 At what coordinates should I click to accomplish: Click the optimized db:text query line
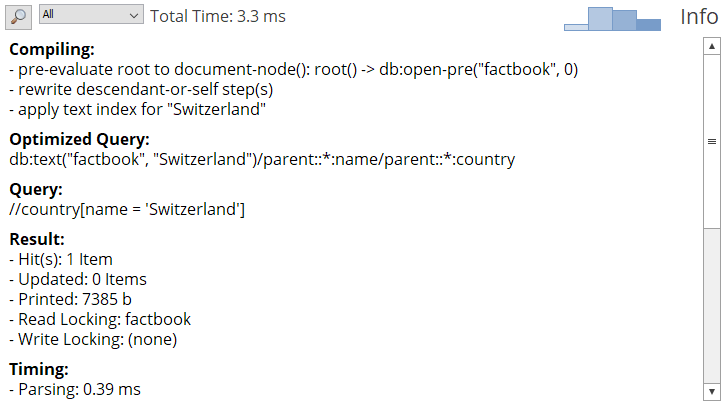point(262,159)
